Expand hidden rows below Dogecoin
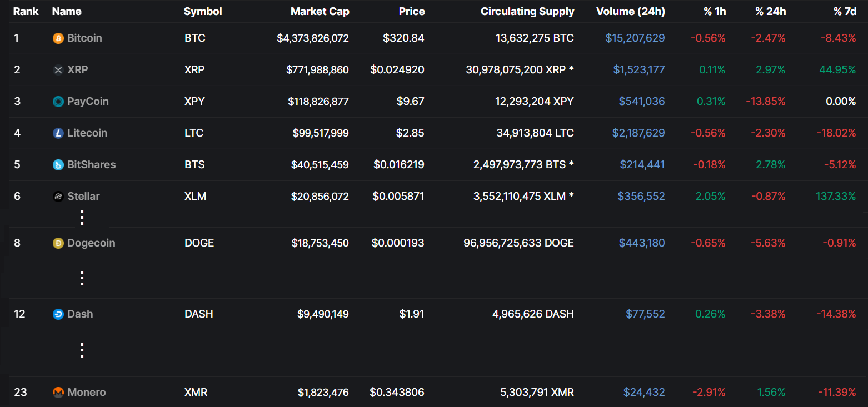Image resolution: width=868 pixels, height=407 pixels. pyautogui.click(x=82, y=278)
